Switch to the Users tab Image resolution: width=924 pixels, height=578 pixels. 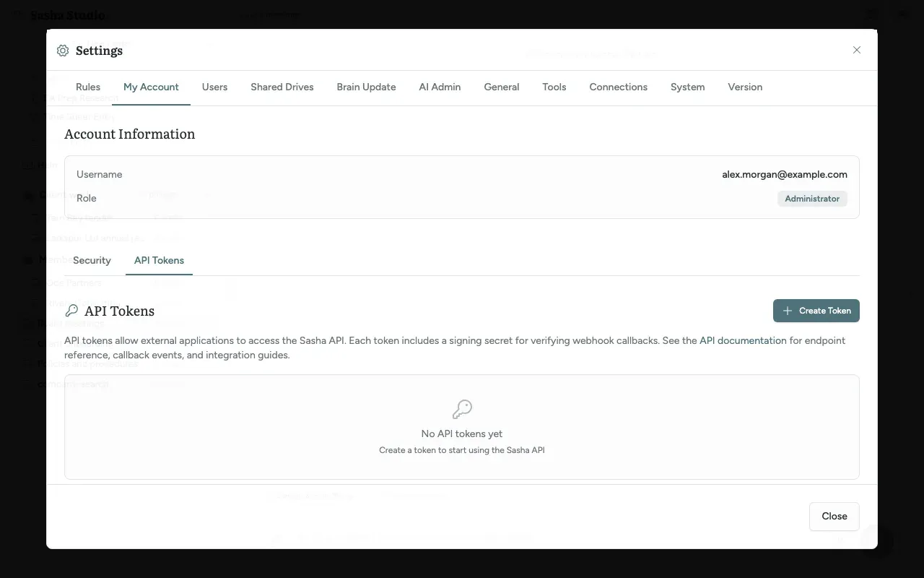tap(214, 87)
